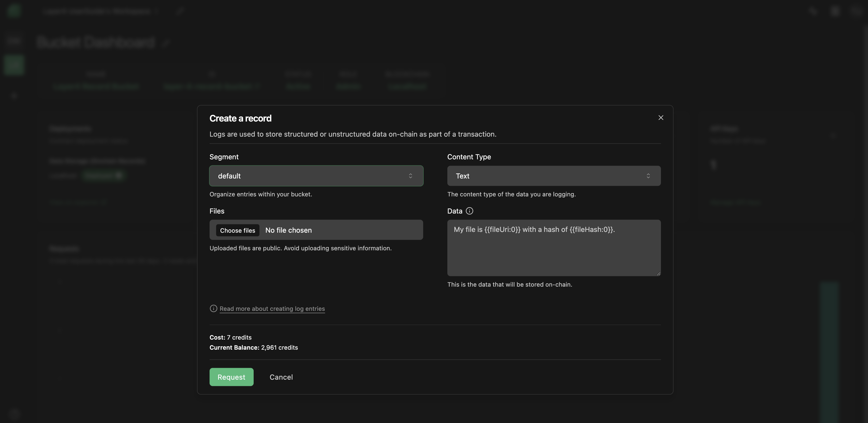Open Read more about creating log entries link
The height and width of the screenshot is (423, 868).
(x=272, y=309)
